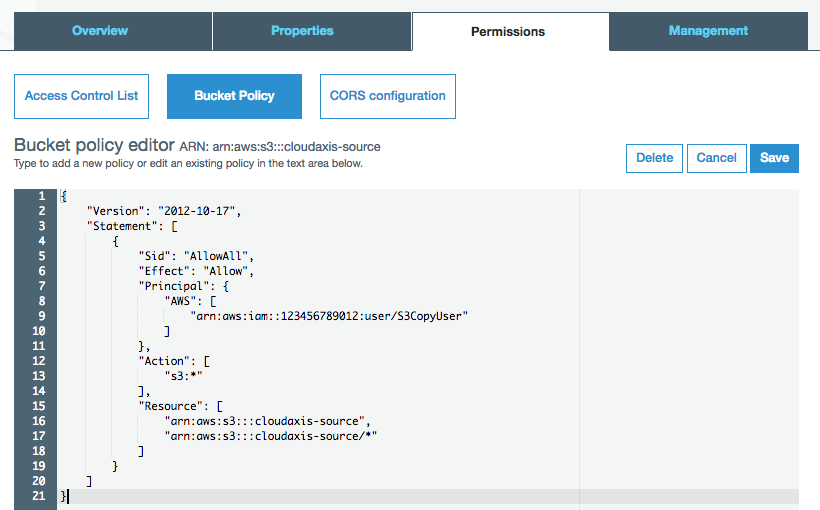Click the "Version" line in the editor
This screenshot has width=820, height=510.
pos(165,211)
